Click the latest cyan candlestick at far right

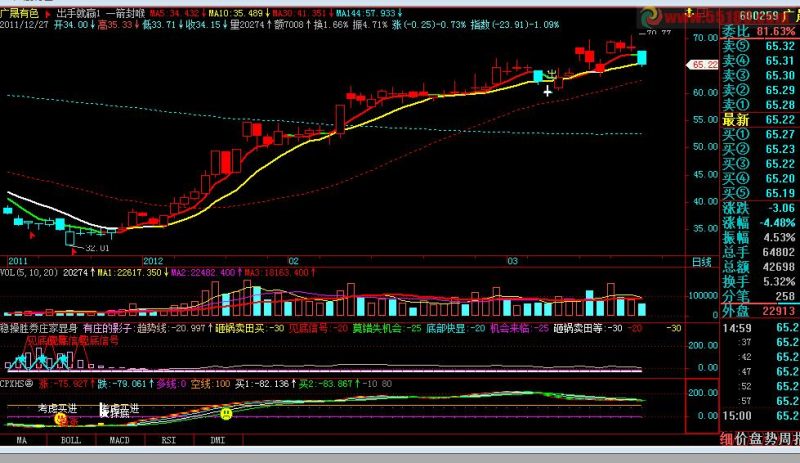[642, 58]
